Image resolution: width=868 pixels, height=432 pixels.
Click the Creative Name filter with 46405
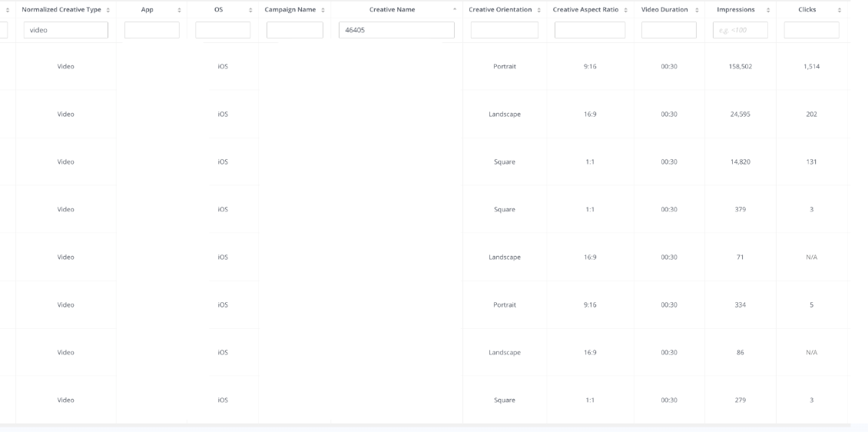click(396, 30)
